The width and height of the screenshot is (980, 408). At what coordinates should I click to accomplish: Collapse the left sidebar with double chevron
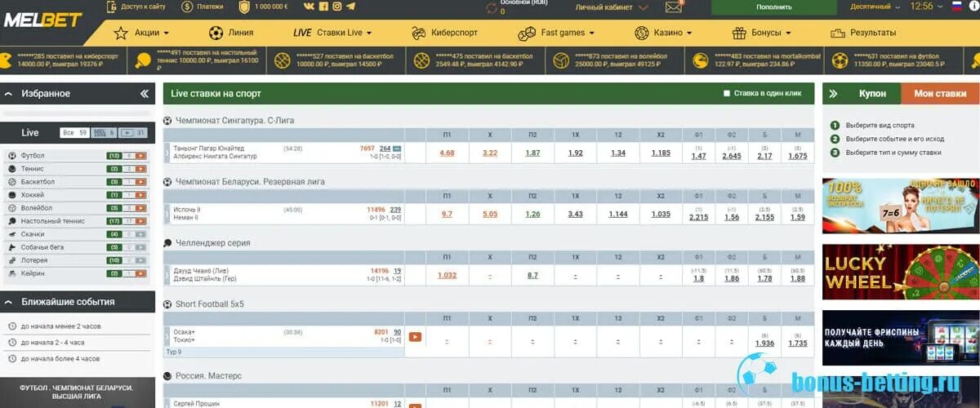click(145, 94)
